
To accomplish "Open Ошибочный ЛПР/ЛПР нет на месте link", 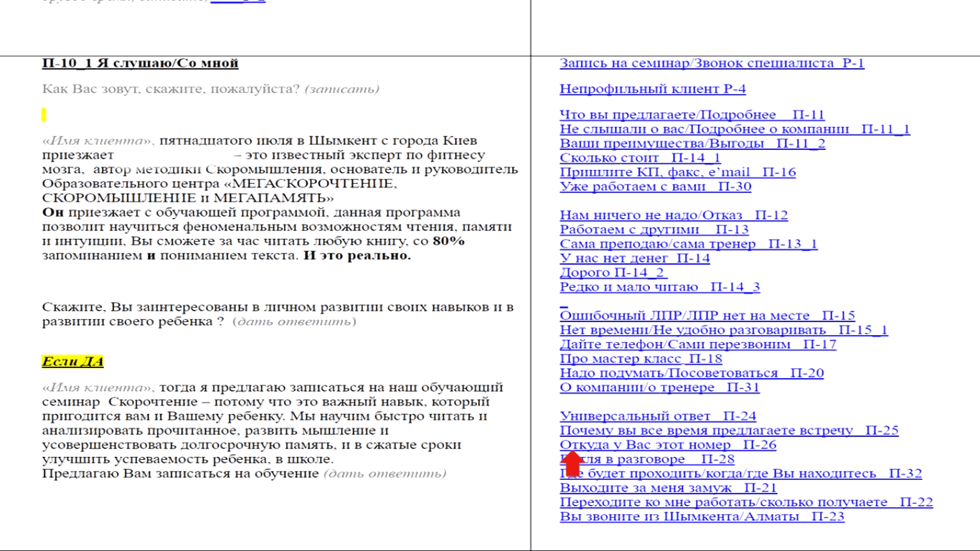I will coord(707,316).
